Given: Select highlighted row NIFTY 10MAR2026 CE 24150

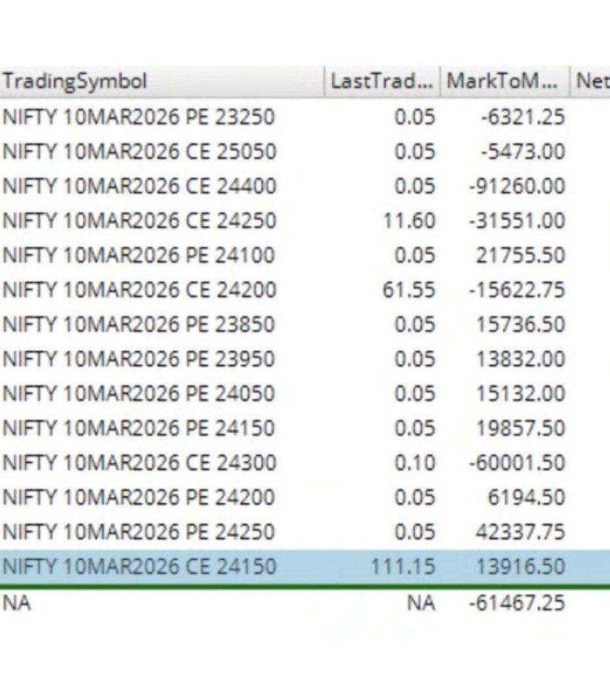Looking at the screenshot, I should [x=305, y=567].
